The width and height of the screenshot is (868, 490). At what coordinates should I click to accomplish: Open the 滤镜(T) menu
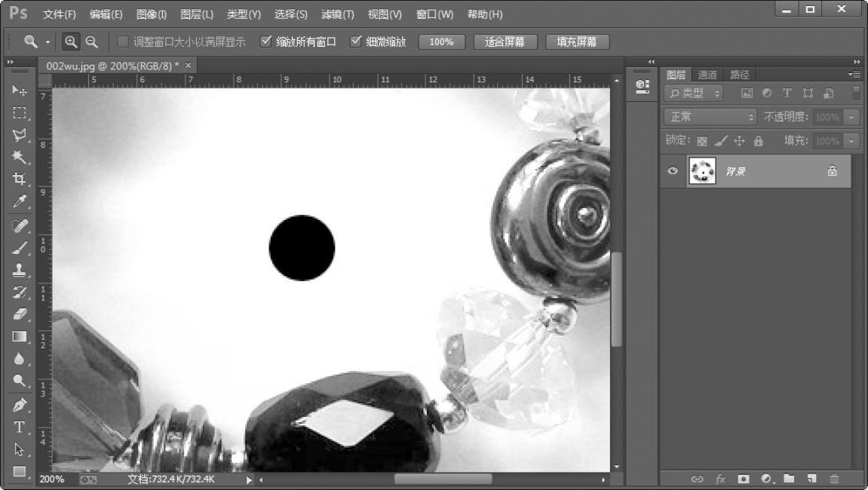(x=337, y=14)
